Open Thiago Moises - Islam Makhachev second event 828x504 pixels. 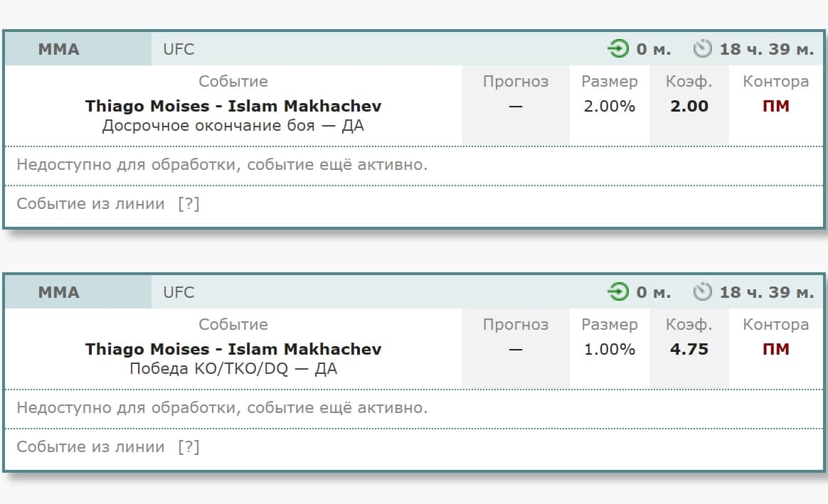(x=233, y=349)
